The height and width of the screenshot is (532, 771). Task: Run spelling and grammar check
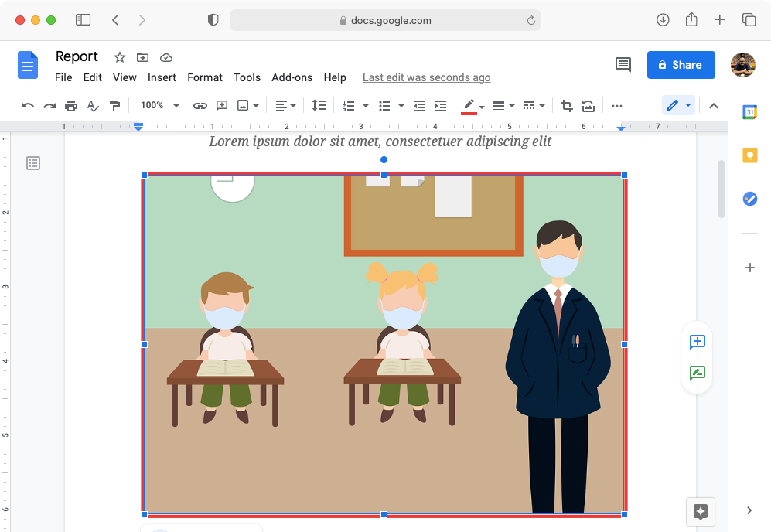[x=93, y=105]
